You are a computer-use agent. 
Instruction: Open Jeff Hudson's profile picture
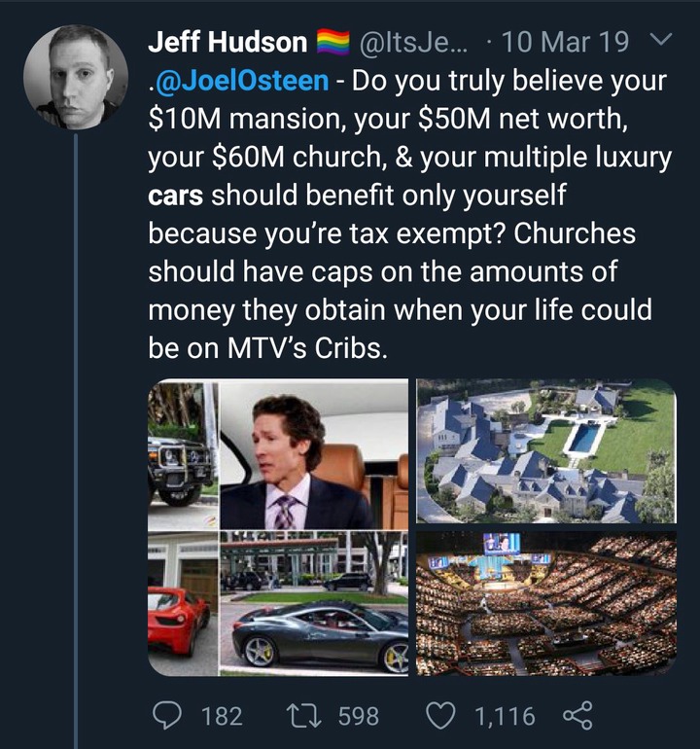point(76,78)
